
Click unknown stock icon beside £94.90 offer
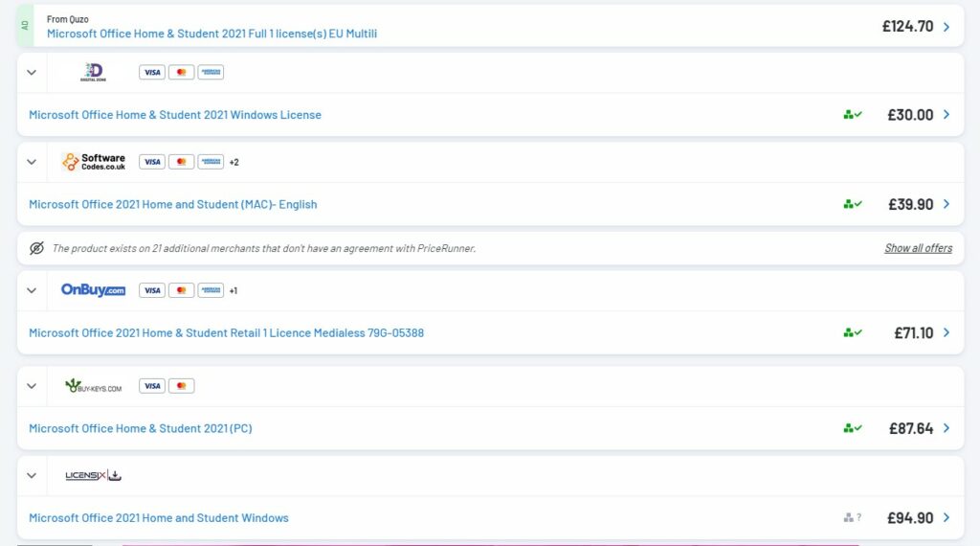(853, 518)
